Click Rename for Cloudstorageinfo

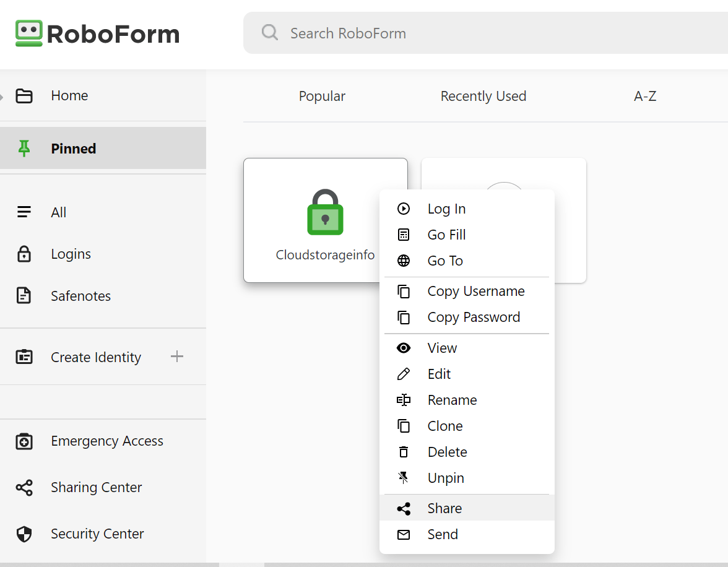click(x=452, y=400)
